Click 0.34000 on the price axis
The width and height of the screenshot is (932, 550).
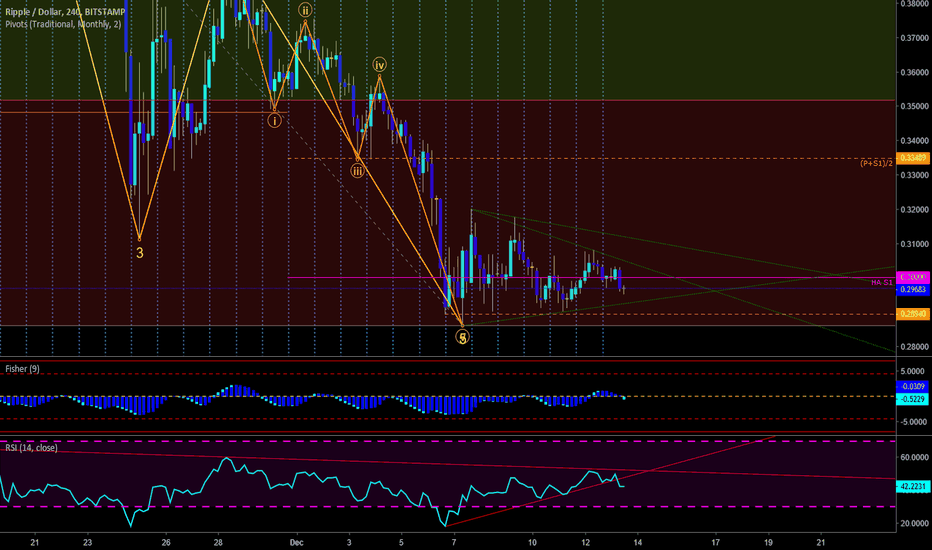(914, 141)
